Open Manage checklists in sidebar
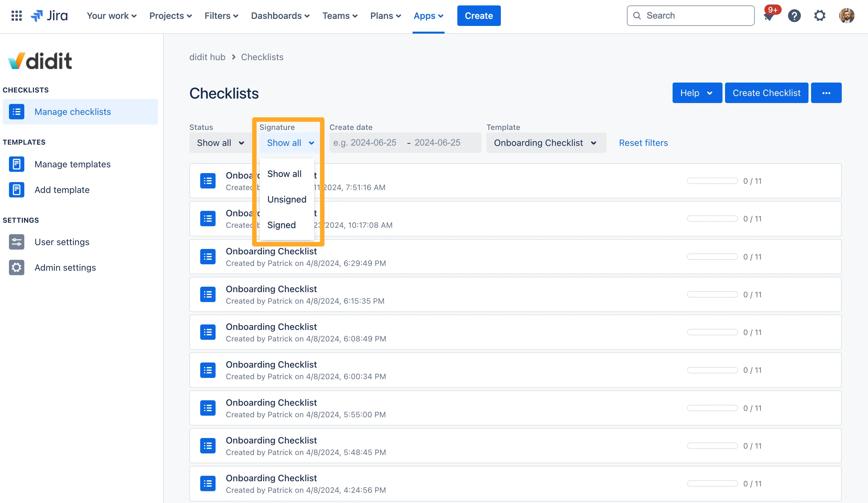 [80, 112]
